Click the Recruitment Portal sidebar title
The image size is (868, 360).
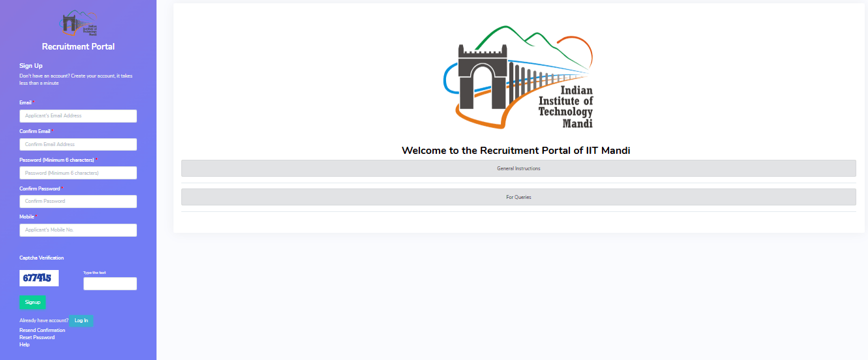(x=78, y=47)
